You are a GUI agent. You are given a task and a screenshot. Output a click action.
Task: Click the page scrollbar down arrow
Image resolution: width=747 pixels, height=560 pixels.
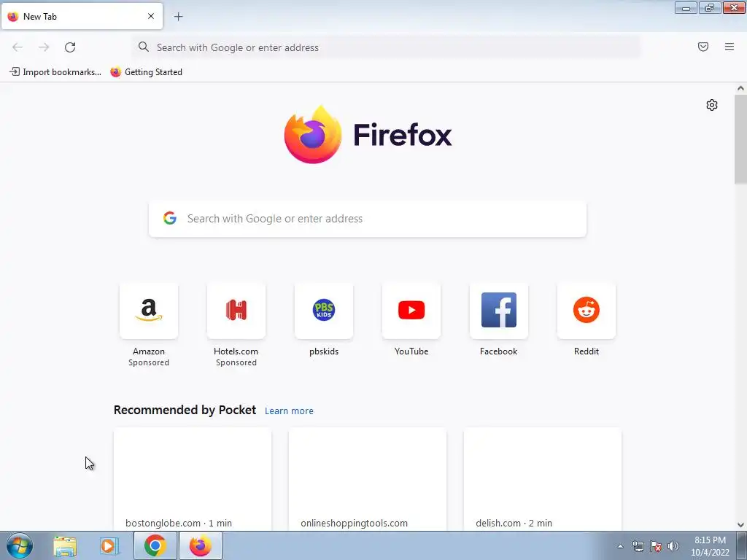pyautogui.click(x=740, y=525)
